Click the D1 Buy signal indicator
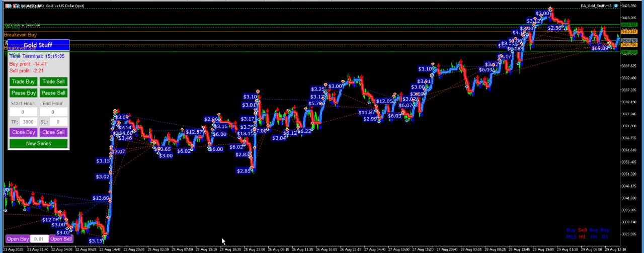Image resolution: width=644 pixels, height=253 pixels. pos(605,233)
